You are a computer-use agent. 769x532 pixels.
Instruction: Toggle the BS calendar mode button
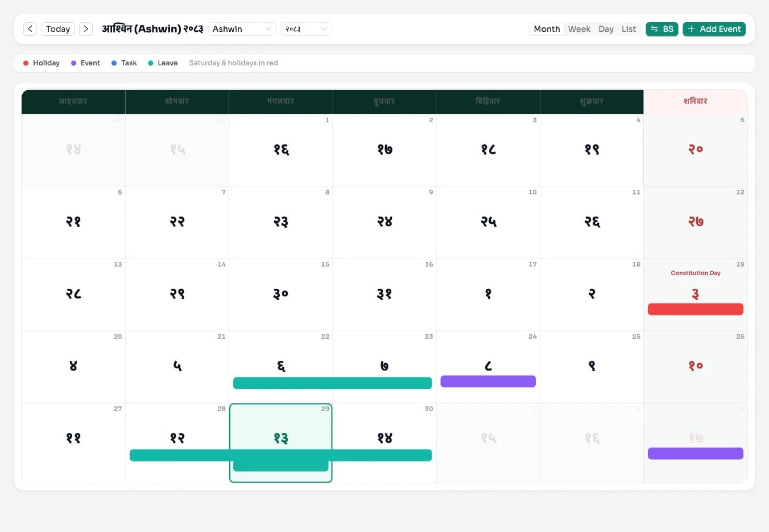coord(662,29)
